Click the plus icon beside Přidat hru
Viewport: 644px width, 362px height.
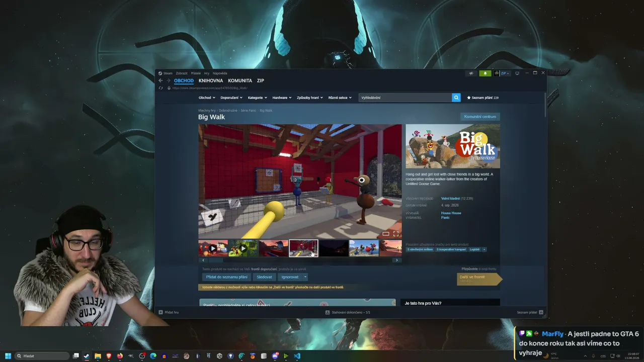pos(160,312)
